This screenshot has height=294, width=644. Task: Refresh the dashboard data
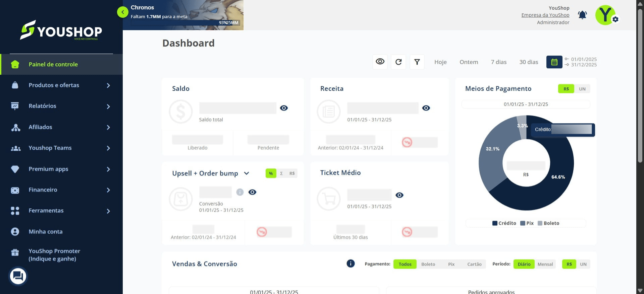point(398,62)
